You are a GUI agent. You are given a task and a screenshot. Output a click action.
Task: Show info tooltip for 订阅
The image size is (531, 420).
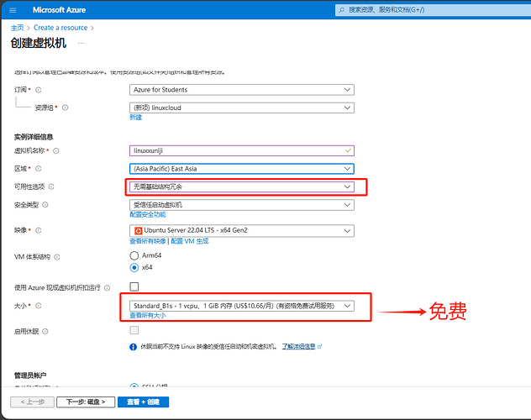pos(39,90)
